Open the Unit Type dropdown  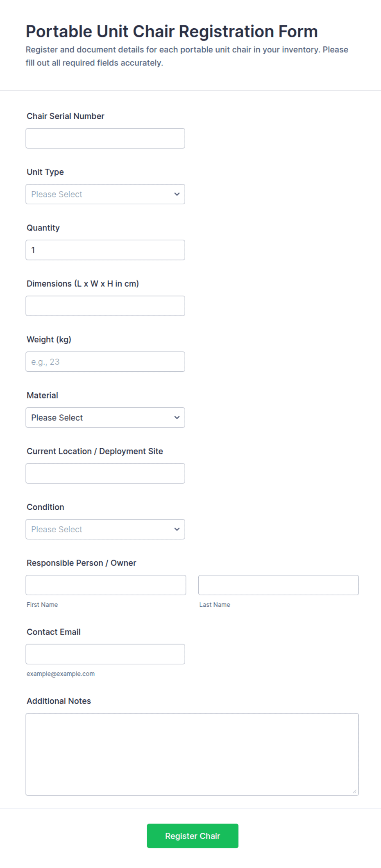click(x=105, y=194)
